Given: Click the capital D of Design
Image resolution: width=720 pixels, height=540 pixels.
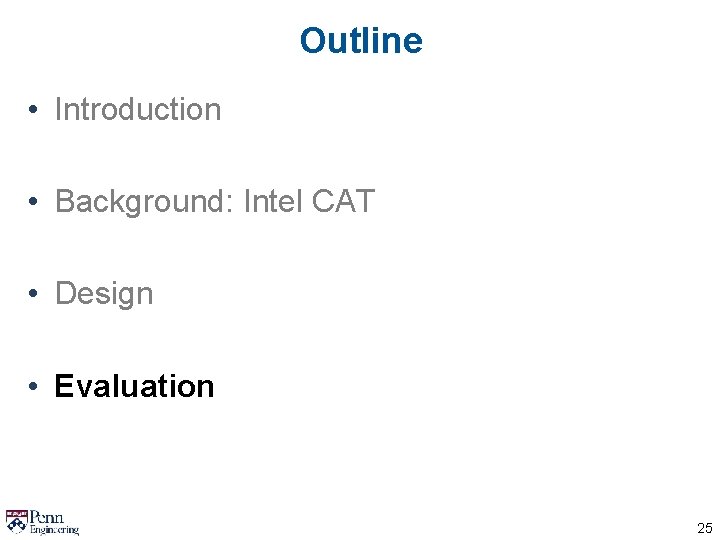Looking at the screenshot, I should [65, 293].
